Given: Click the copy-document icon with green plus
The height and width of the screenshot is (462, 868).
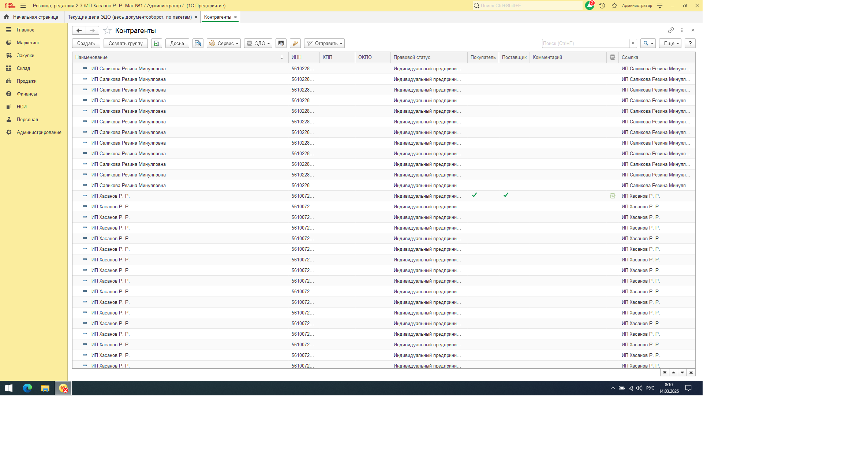Looking at the screenshot, I should tap(156, 43).
